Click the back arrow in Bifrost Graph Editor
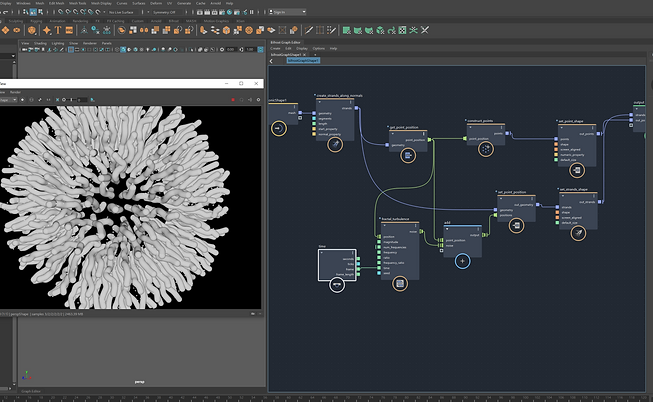This screenshot has height=402, width=653. [271, 61]
